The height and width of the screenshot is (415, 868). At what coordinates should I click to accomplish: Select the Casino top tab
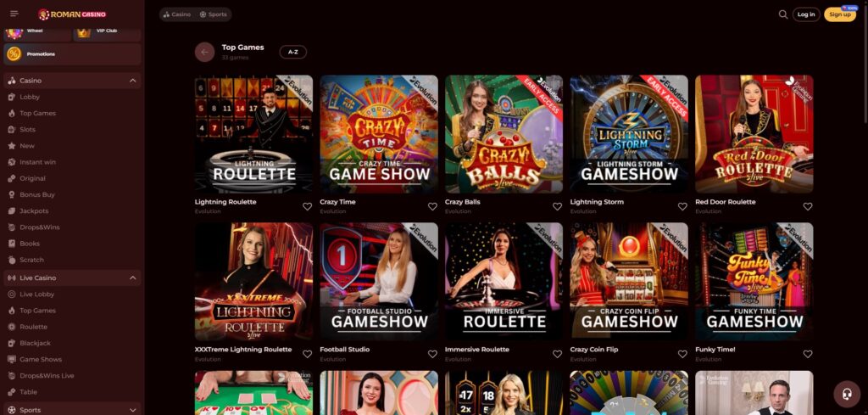pyautogui.click(x=177, y=14)
